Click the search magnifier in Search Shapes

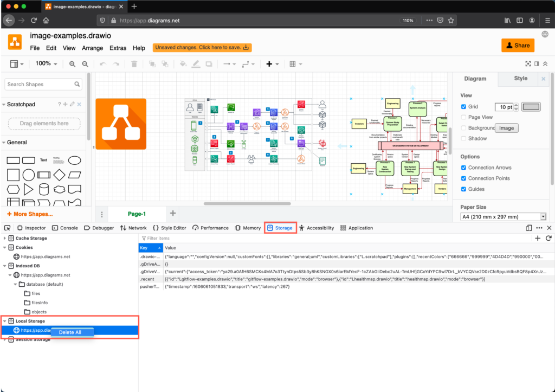pyautogui.click(x=77, y=84)
